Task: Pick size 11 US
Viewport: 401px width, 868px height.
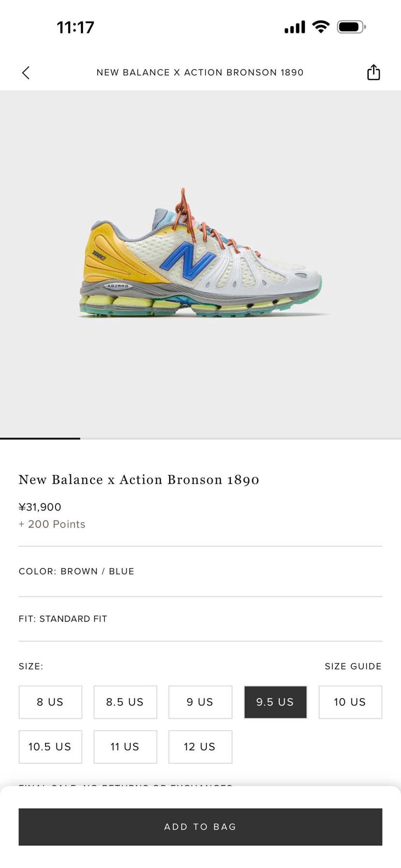Action: [x=125, y=747]
